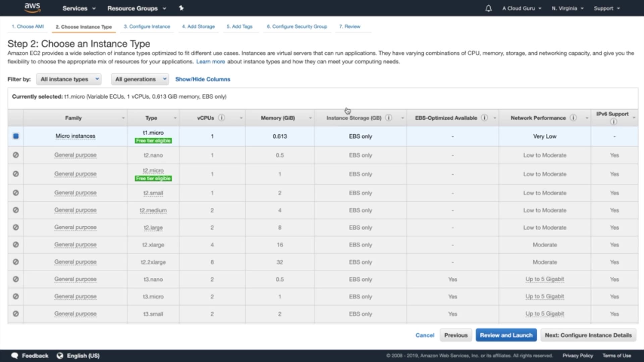Click the t2.nano type cell
644x362 pixels.
coord(153,155)
